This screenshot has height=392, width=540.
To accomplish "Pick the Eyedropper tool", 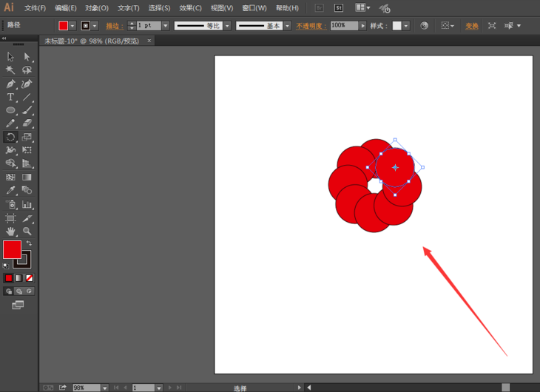I will (10, 191).
